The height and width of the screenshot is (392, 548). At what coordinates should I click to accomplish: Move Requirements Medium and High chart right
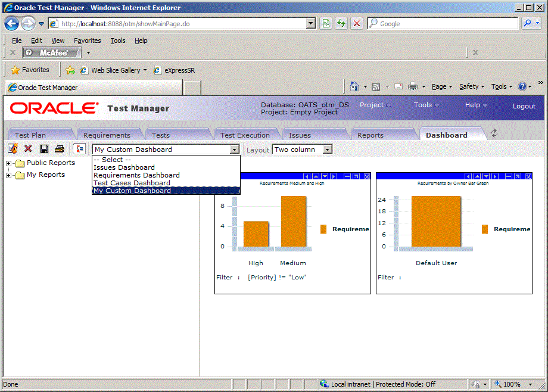(x=334, y=176)
